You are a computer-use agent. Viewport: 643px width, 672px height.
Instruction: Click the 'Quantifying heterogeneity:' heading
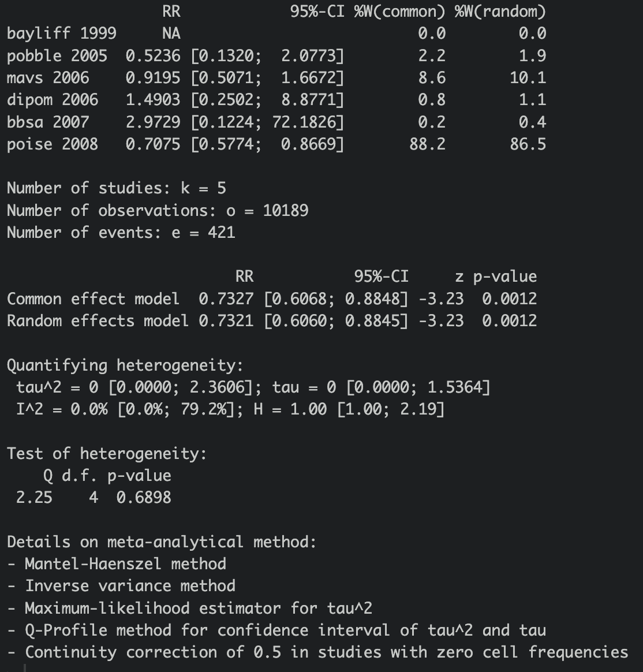(125, 365)
